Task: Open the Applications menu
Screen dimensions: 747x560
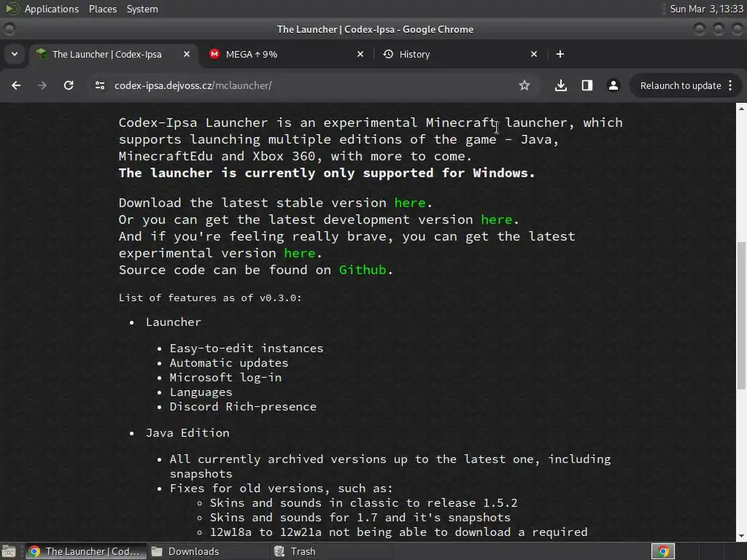Action: 52,9
